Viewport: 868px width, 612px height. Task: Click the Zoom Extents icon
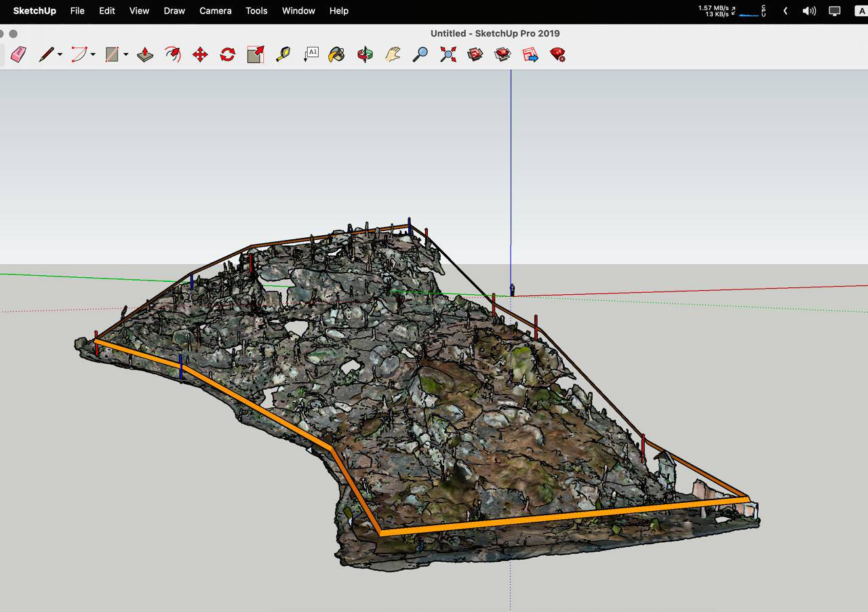(x=448, y=55)
